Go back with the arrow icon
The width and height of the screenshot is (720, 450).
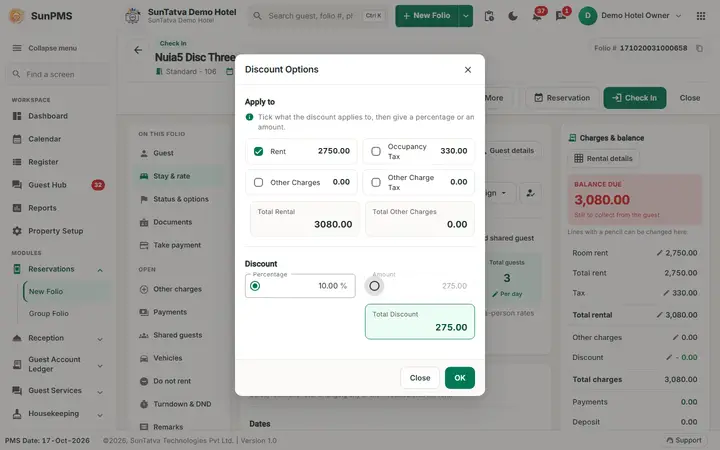pos(138,50)
